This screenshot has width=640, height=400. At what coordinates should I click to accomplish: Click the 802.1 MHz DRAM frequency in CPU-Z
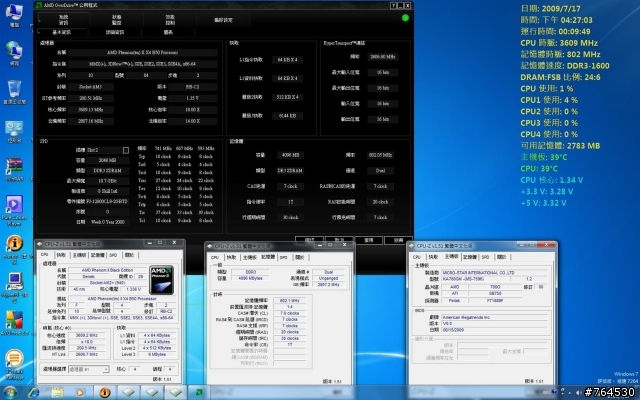(289, 300)
